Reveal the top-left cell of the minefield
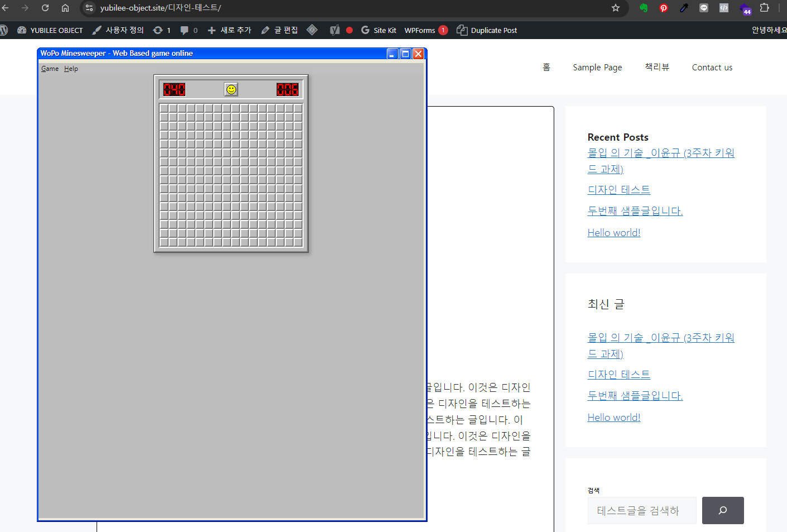 click(x=164, y=109)
